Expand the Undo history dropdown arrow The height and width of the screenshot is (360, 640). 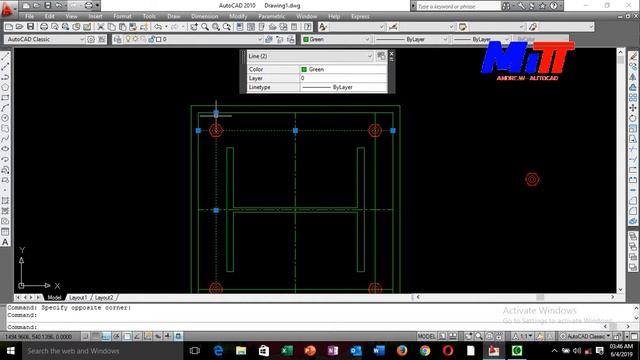tap(166, 27)
